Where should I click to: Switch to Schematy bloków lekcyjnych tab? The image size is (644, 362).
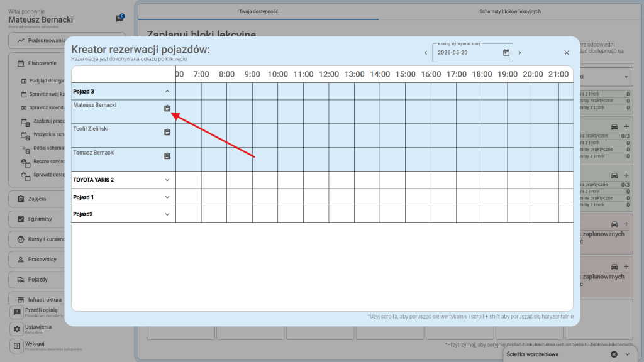[509, 11]
